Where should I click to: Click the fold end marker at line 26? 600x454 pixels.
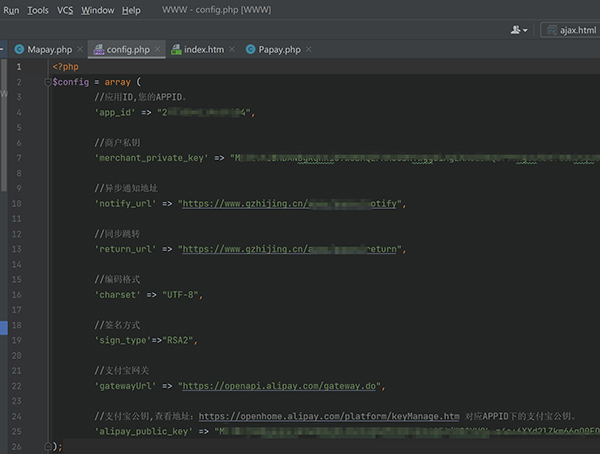pos(48,445)
